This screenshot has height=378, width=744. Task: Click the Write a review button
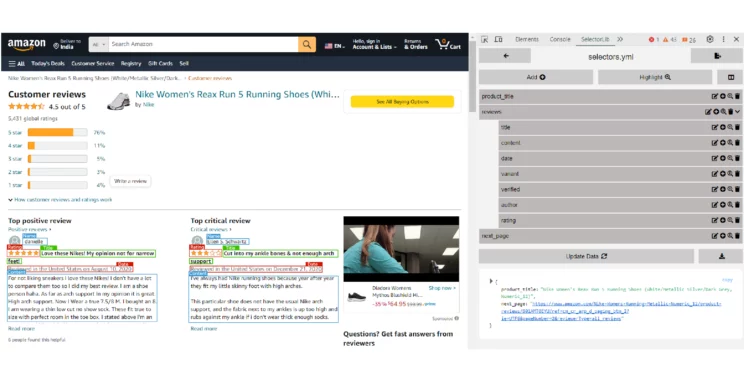click(130, 181)
